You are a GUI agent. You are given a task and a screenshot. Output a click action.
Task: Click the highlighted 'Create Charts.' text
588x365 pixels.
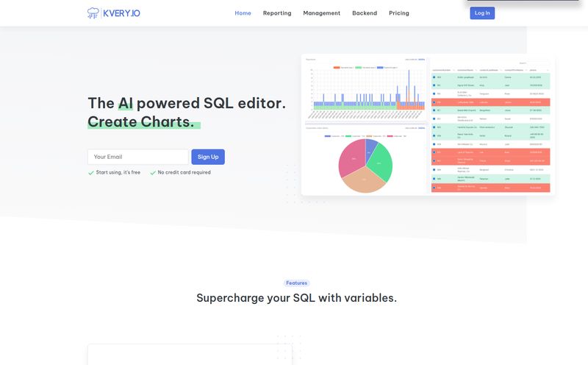pos(141,122)
